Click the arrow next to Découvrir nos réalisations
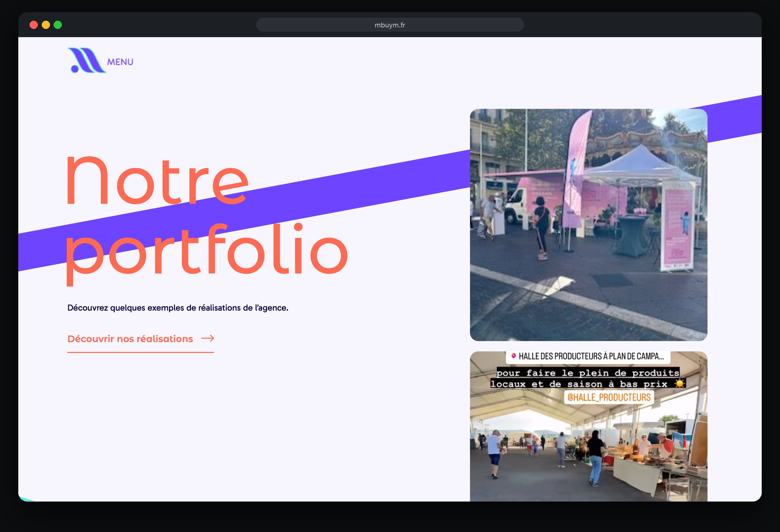 [x=207, y=338]
